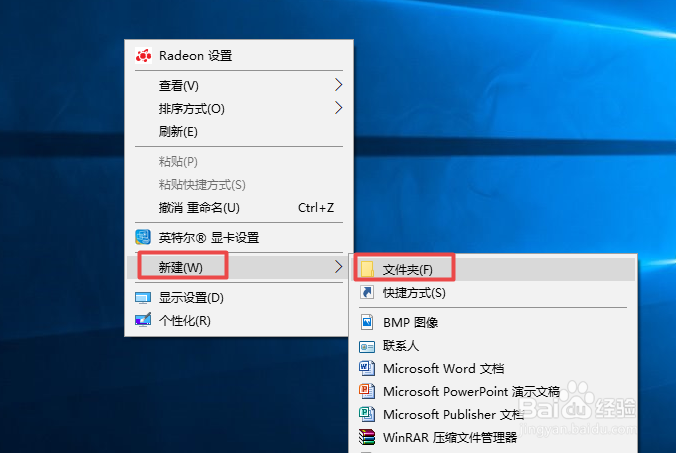Choose 快捷方式(S) in the submenu
Screen dimensions: 676x453
tap(495, 293)
